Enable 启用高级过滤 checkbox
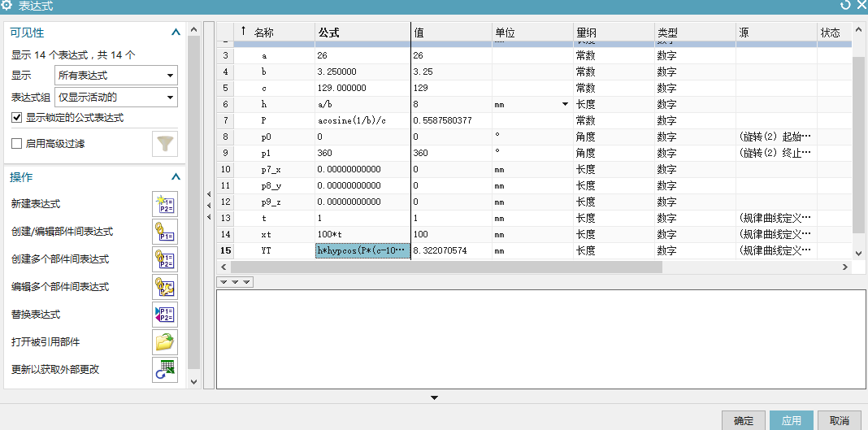The image size is (868, 430). [x=17, y=144]
